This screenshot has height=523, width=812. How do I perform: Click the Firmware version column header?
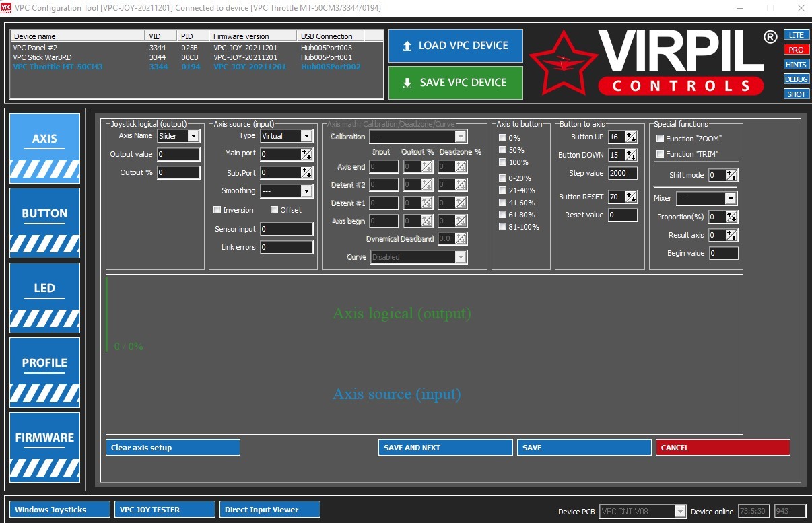pyautogui.click(x=253, y=36)
